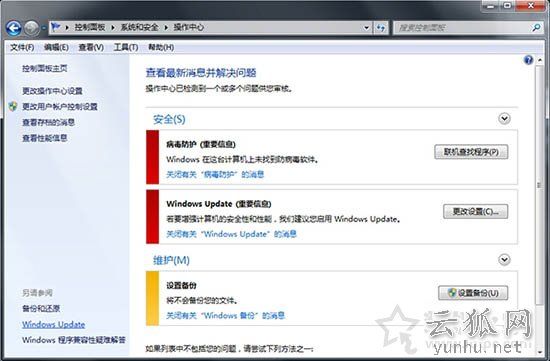550x361 pixels.
Task: Click the 系统和安全 breadcrumb segment
Action: coord(140,27)
